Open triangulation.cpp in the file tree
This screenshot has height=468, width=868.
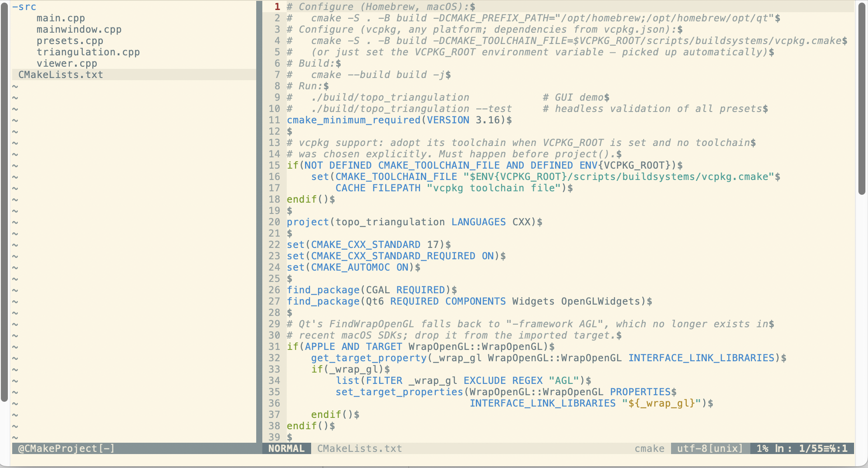tap(88, 52)
